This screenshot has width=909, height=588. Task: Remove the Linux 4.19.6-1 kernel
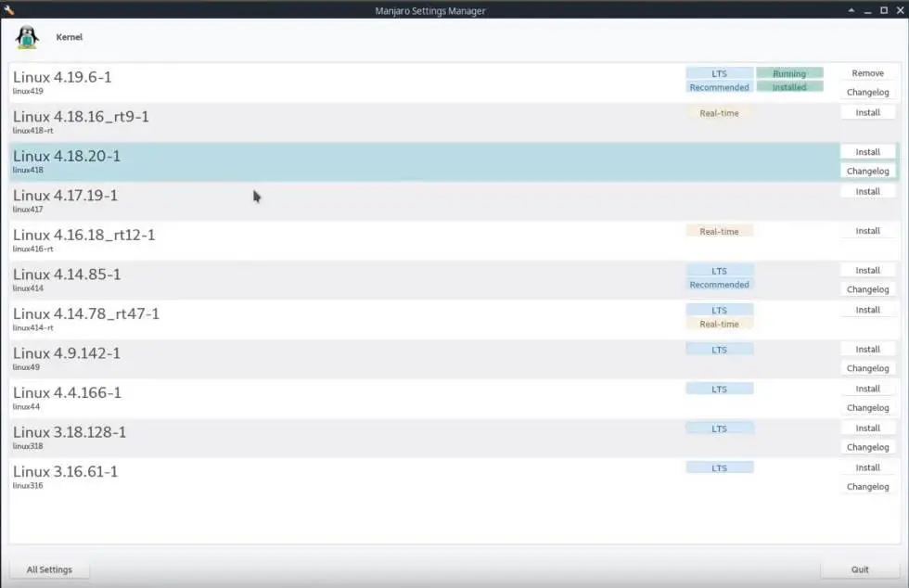click(868, 73)
